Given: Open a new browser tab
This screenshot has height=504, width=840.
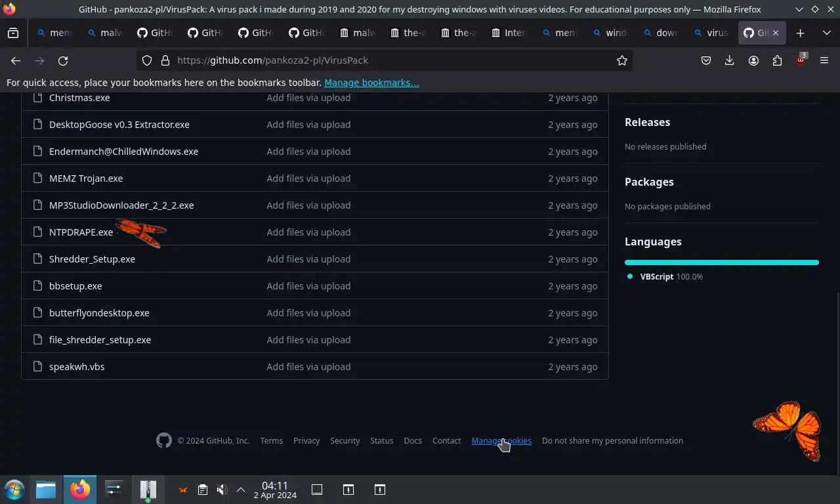Looking at the screenshot, I should [x=800, y=33].
